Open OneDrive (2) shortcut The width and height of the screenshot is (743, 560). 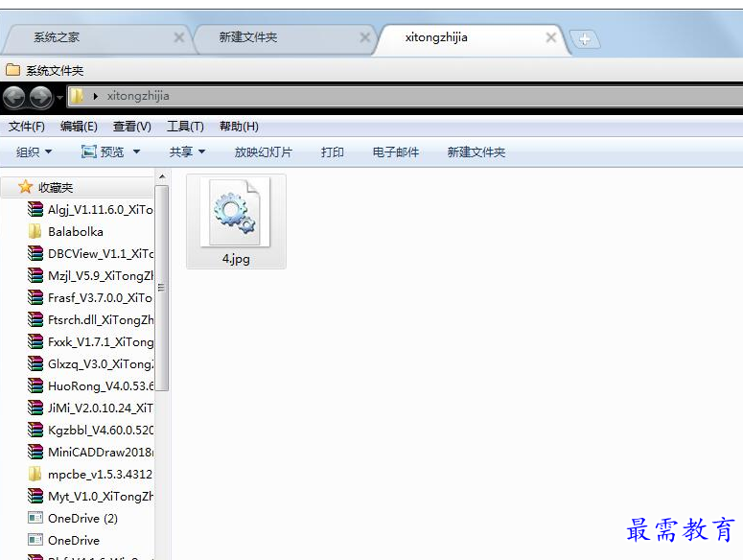pyautogui.click(x=73, y=519)
